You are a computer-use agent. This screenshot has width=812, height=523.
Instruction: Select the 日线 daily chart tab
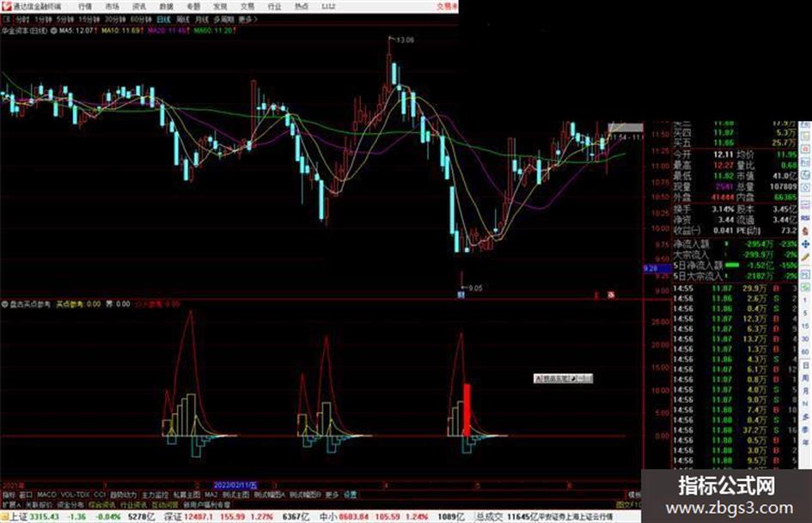point(163,19)
